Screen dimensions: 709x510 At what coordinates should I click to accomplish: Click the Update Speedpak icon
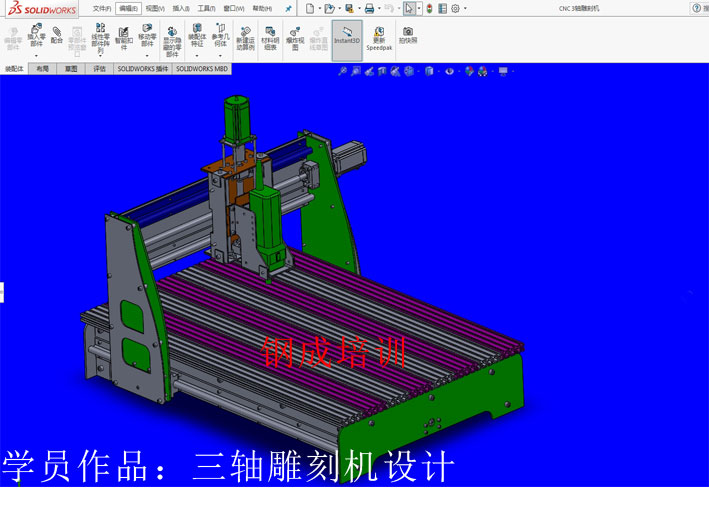point(379,38)
